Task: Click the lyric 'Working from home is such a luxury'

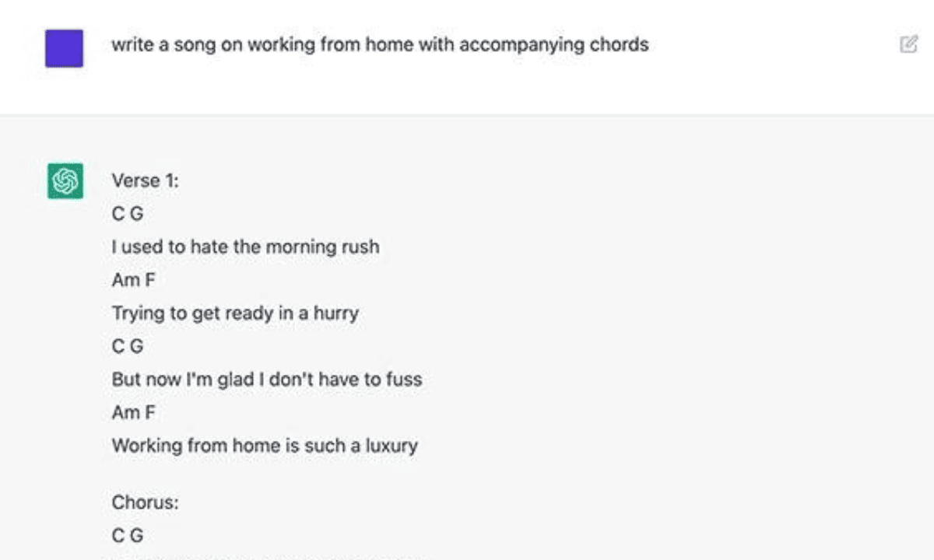Action: [x=265, y=446]
